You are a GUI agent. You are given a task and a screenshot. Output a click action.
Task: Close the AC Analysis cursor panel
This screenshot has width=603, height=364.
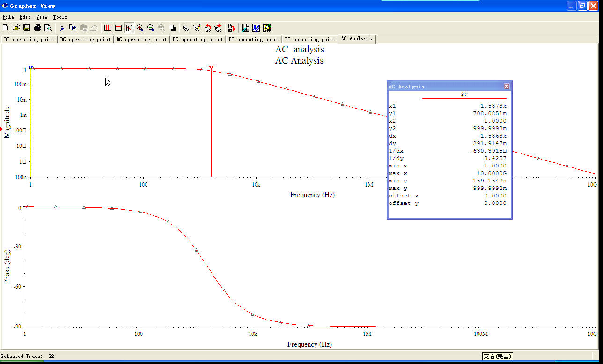click(x=507, y=87)
